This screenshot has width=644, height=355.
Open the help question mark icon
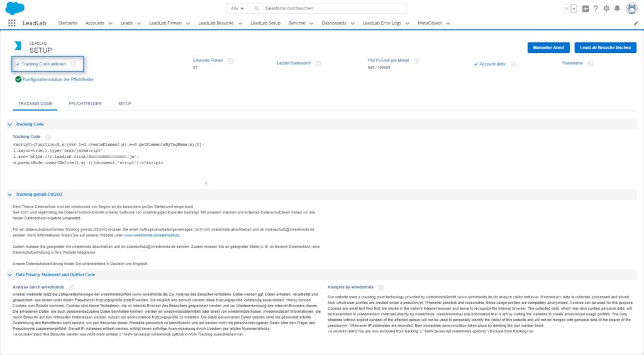596,8
